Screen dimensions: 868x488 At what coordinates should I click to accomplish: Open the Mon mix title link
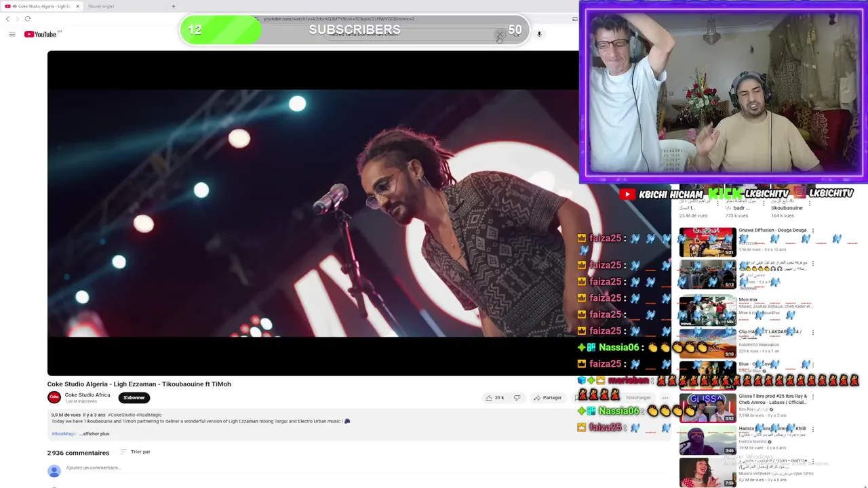748,300
